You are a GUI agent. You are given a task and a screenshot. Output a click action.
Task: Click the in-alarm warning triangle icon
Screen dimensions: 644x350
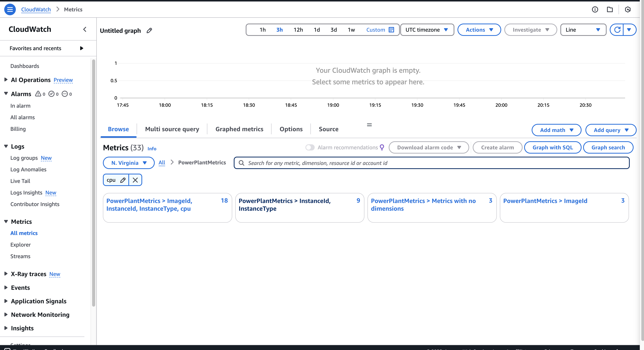tap(38, 94)
